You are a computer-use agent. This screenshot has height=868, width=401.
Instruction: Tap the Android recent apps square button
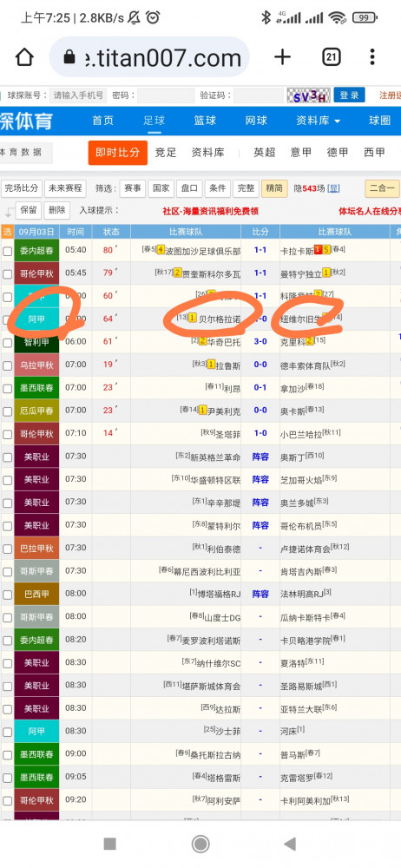point(109,844)
